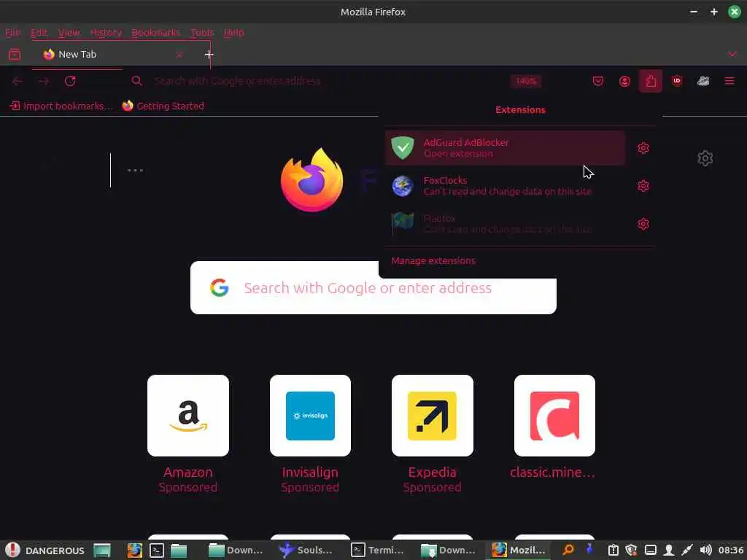Image resolution: width=747 pixels, height=560 pixels.
Task: Open FoxClocks settings gear
Action: (x=643, y=186)
